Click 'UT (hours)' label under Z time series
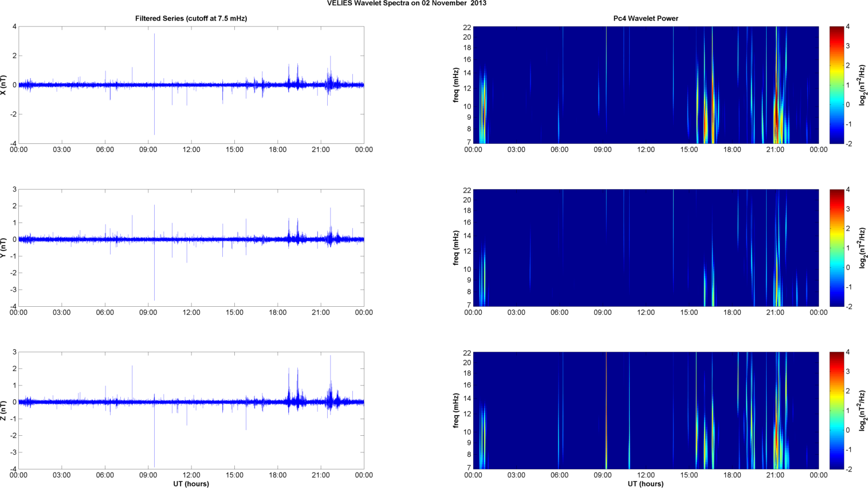 (x=191, y=483)
